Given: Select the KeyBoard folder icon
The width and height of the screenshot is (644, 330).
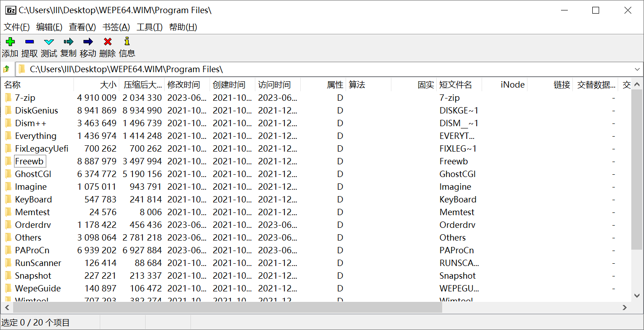Looking at the screenshot, I should pos(9,199).
